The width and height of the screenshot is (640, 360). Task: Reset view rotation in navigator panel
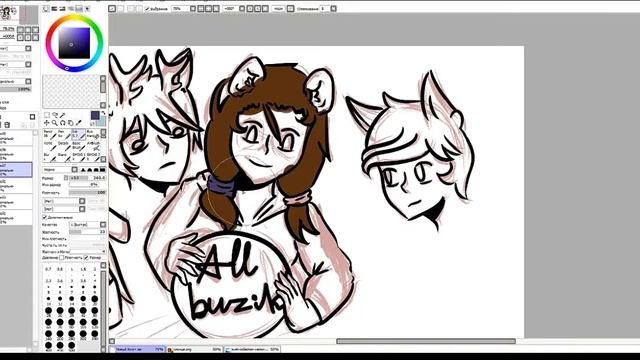click(x=35, y=37)
